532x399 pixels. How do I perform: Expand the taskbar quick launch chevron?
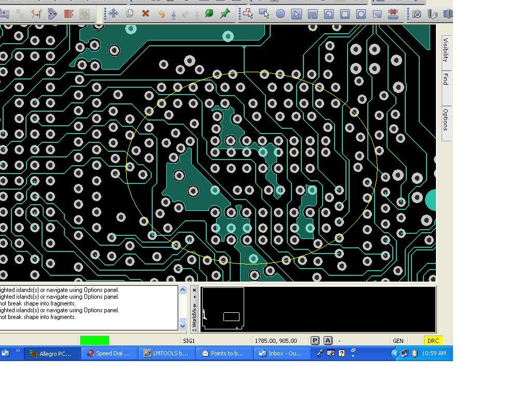coord(18,351)
